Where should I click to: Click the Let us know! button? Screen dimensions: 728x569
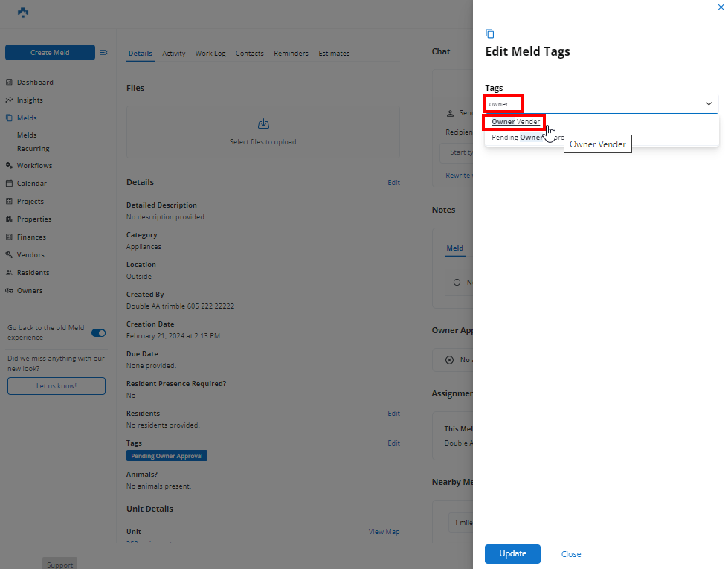[57, 386]
